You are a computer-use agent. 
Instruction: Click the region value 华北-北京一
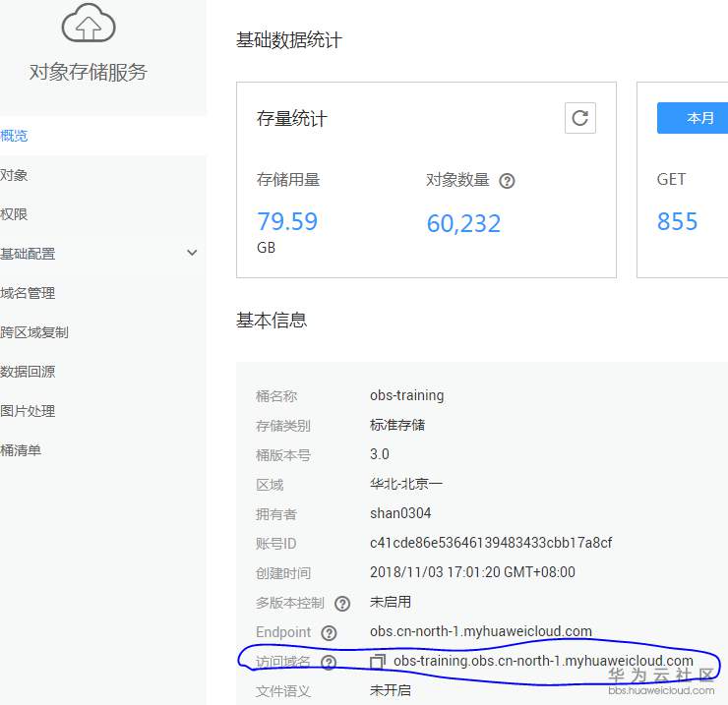[x=406, y=484]
